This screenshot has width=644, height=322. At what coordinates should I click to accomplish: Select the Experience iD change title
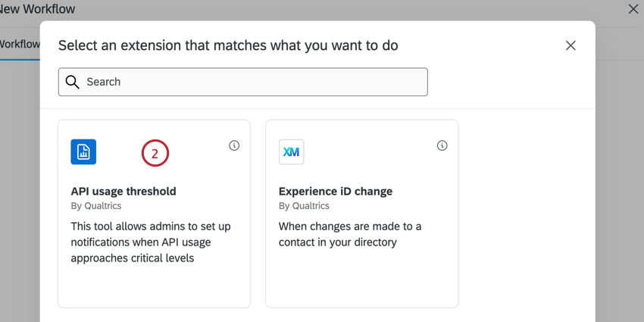coord(336,191)
